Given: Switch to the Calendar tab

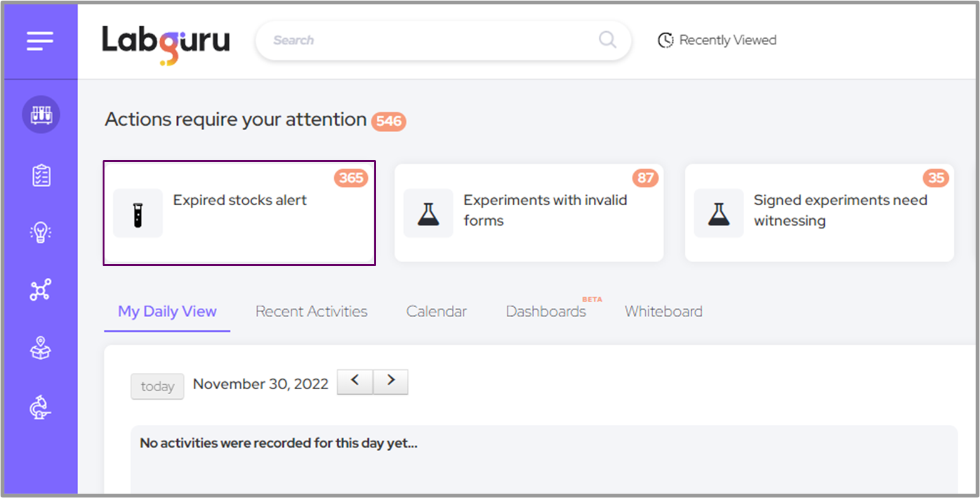Looking at the screenshot, I should [436, 312].
